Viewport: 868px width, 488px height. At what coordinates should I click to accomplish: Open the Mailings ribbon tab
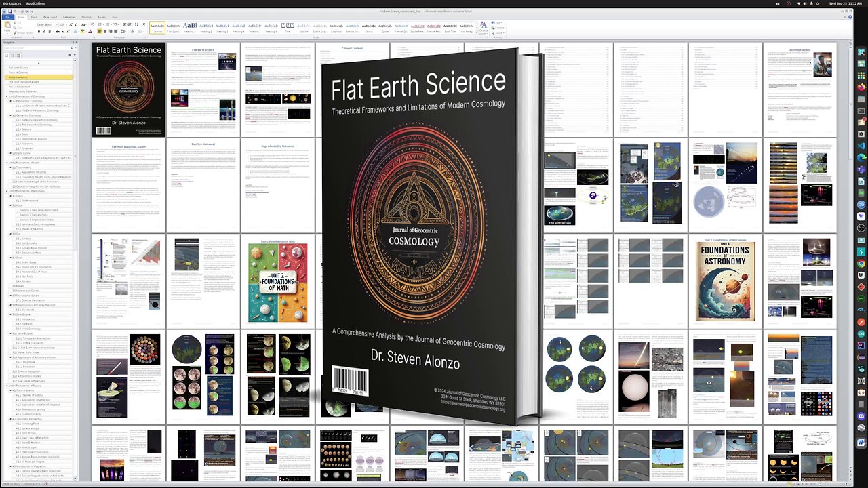tap(86, 17)
